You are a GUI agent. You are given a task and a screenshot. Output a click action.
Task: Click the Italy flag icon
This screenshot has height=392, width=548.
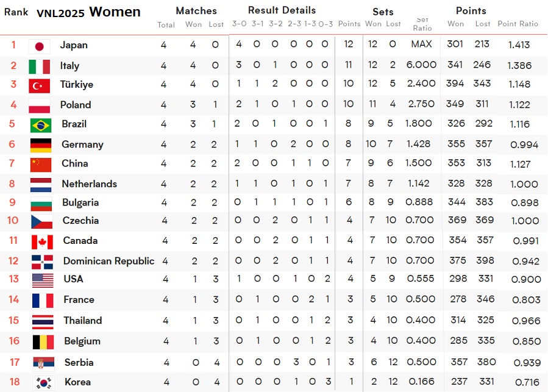point(39,66)
